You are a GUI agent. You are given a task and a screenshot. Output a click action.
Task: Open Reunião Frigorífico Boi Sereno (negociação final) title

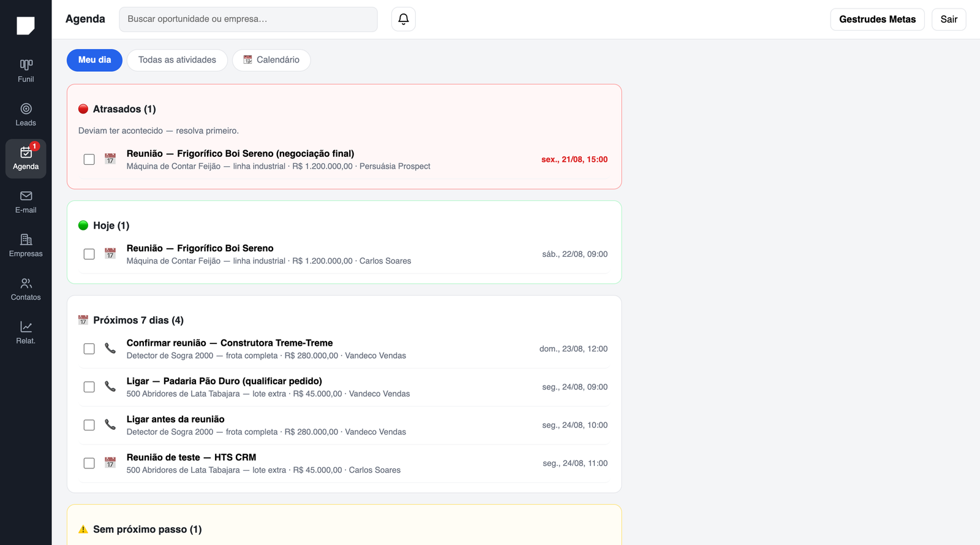click(240, 153)
